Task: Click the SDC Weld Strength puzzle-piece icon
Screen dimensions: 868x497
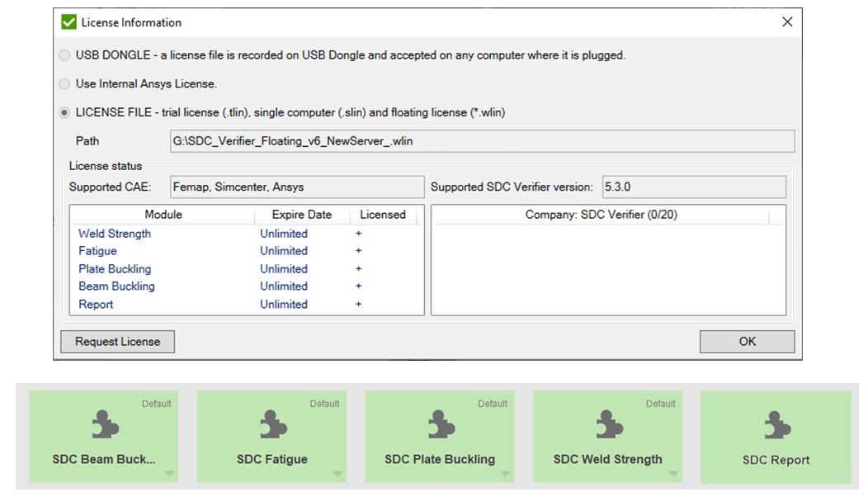Action: point(610,424)
